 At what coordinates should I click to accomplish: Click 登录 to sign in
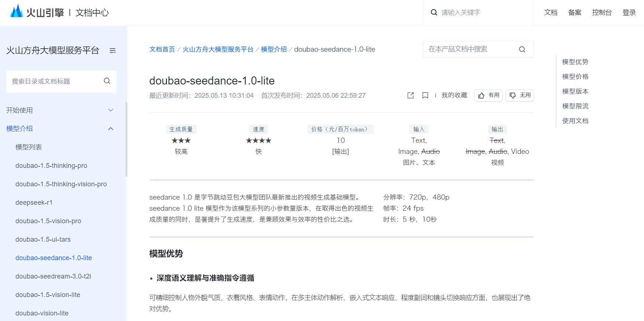pos(629,12)
